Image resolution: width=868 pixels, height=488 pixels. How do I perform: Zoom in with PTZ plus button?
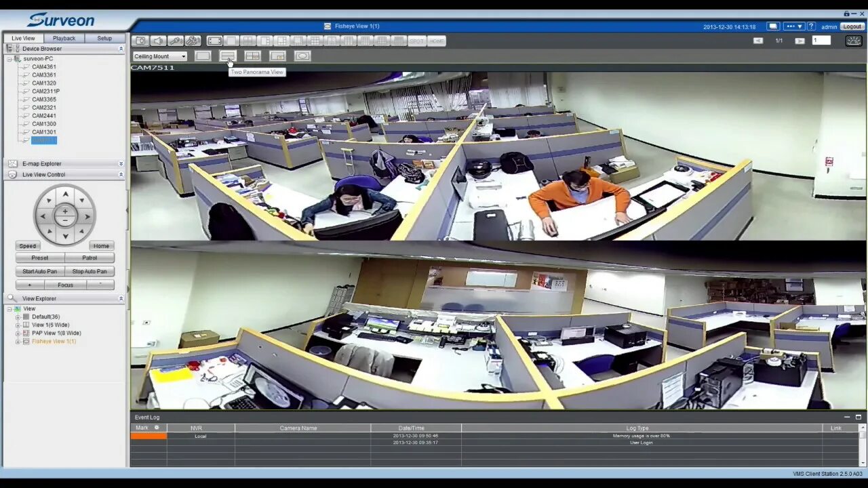pyautogui.click(x=65, y=211)
